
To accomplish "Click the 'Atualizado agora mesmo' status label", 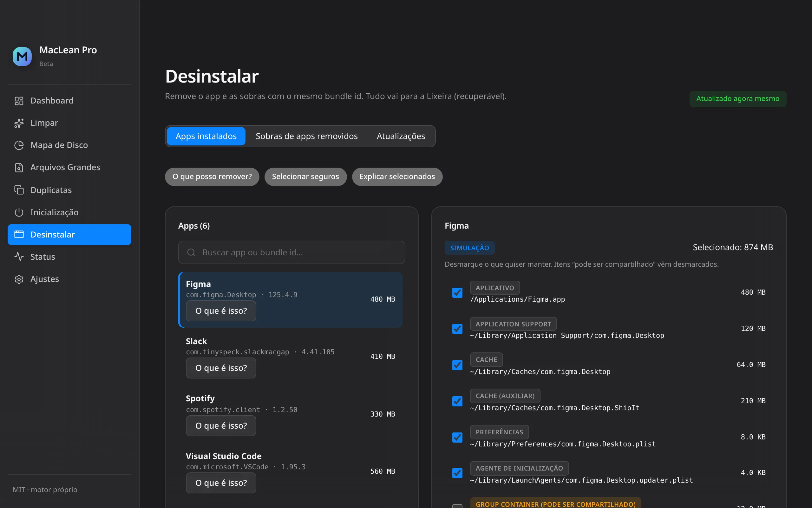I will coord(737,99).
